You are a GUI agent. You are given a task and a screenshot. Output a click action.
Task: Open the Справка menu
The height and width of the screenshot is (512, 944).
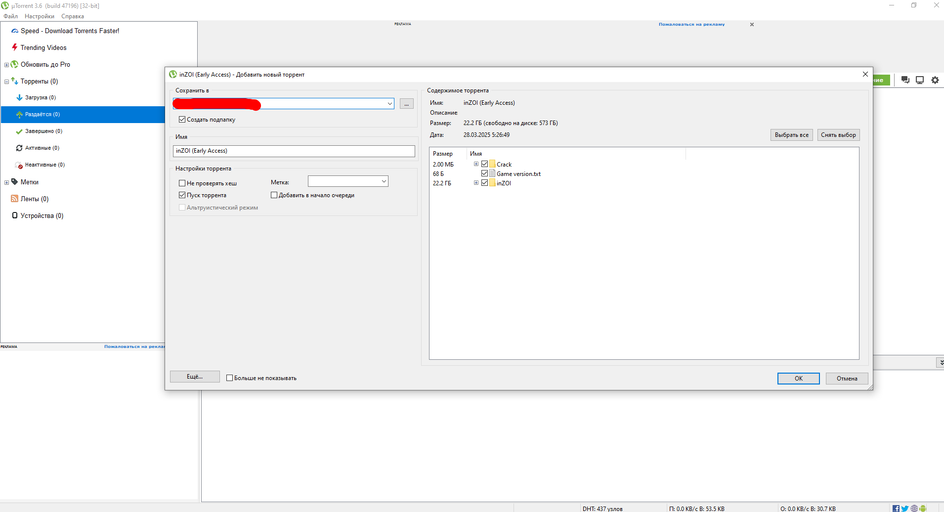click(72, 16)
